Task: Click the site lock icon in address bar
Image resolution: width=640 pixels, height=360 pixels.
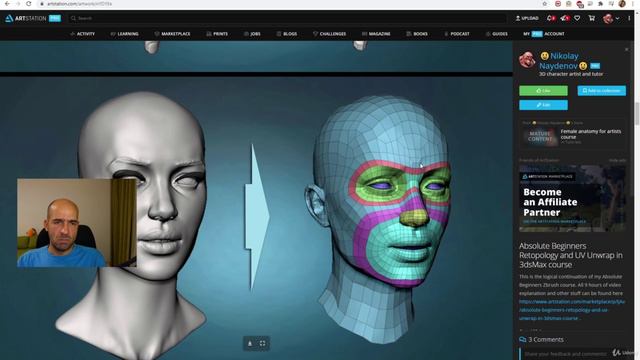Action: click(42, 4)
